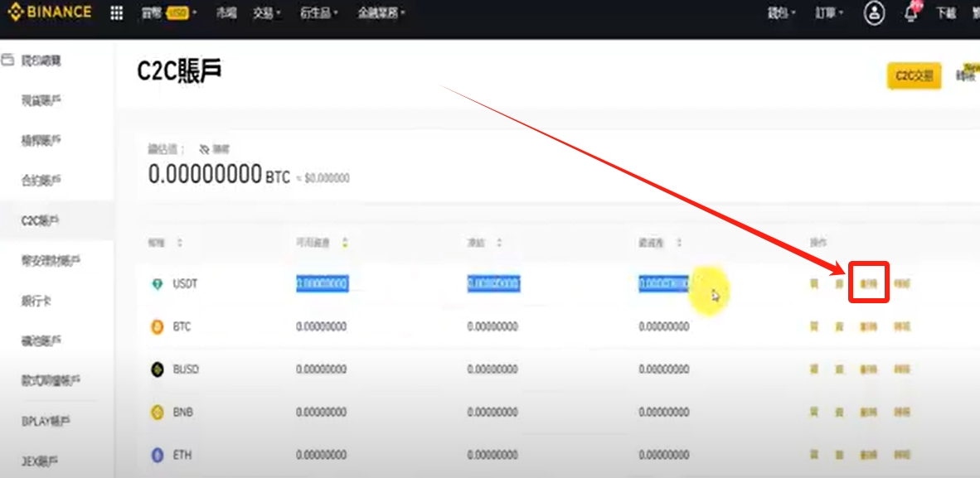
Task: Click Sell (賣) in the BTC row
Action: [839, 326]
